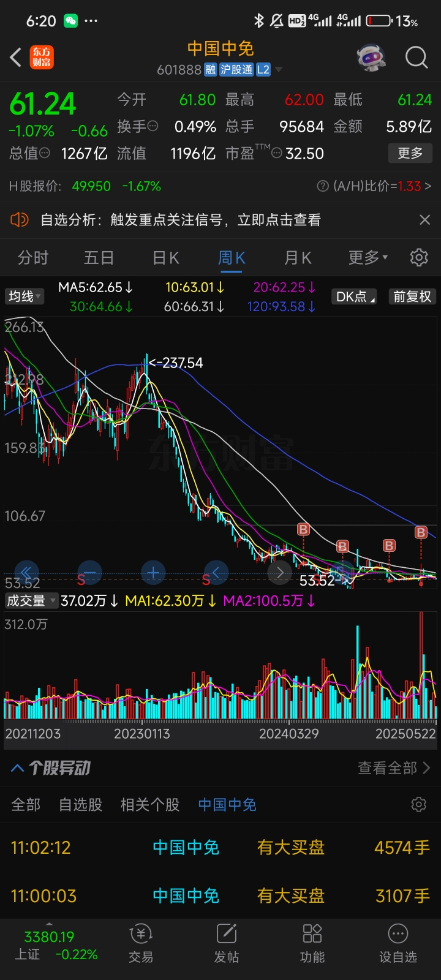
Task: Dismiss the 自选分析 notice banner
Action: point(424,219)
